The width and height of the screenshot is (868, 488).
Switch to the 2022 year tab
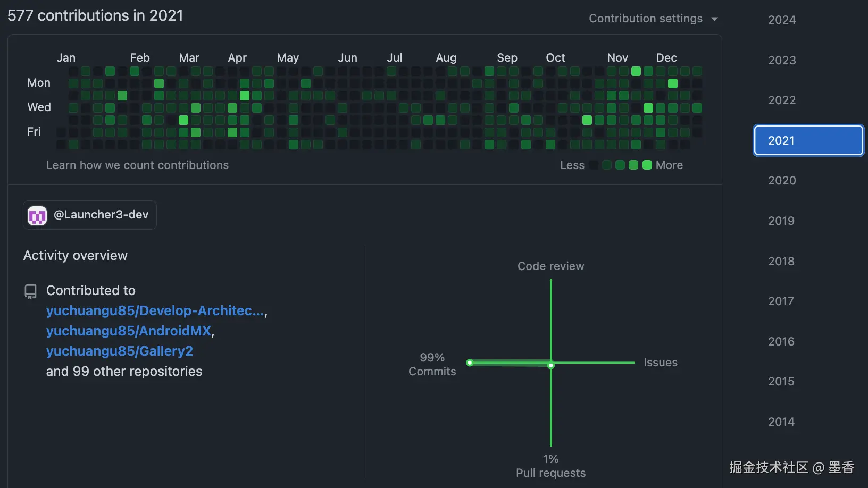pos(781,100)
